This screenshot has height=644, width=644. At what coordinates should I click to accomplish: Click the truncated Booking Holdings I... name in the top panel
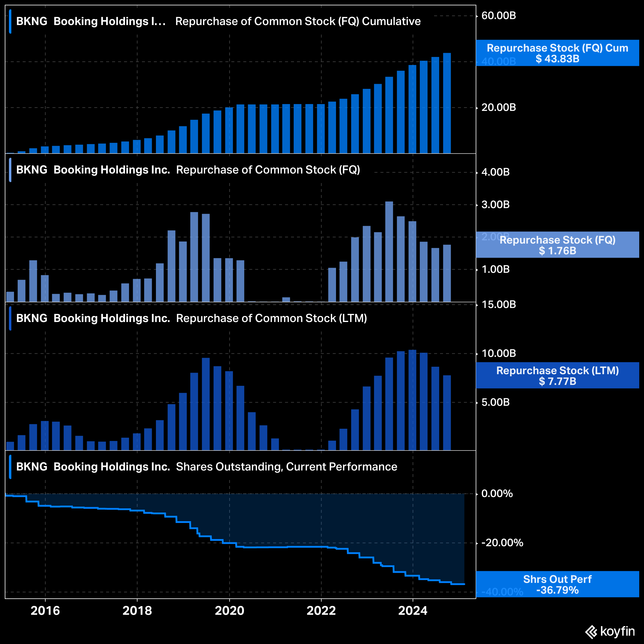click(109, 21)
